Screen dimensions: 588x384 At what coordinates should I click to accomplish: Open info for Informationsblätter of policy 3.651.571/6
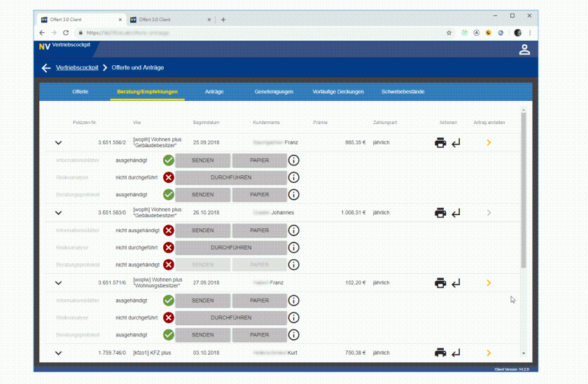pos(293,301)
